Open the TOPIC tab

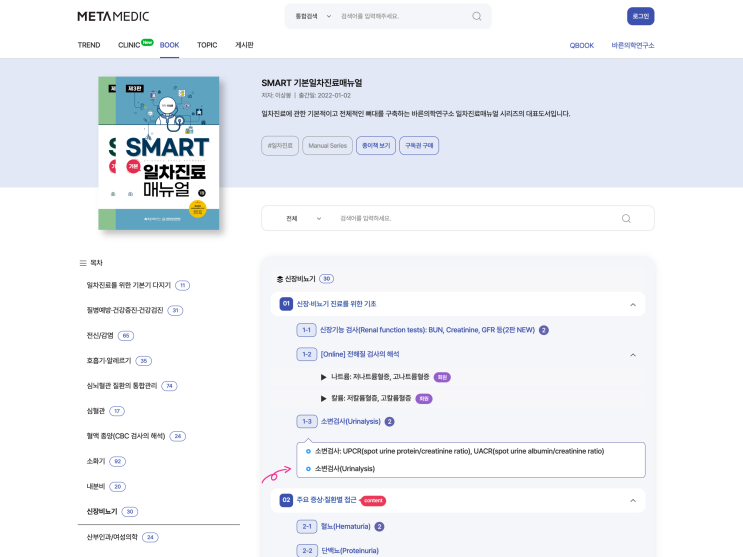coord(207,45)
